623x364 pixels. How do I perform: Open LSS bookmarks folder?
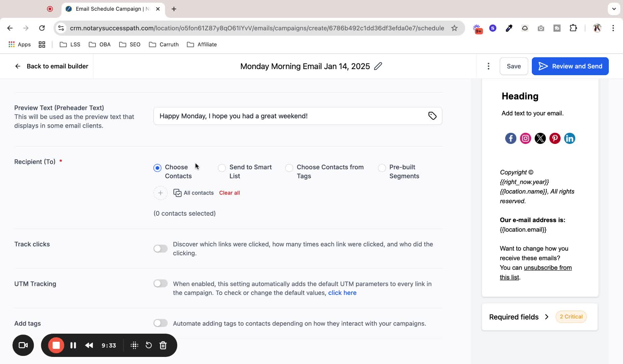tap(70, 44)
